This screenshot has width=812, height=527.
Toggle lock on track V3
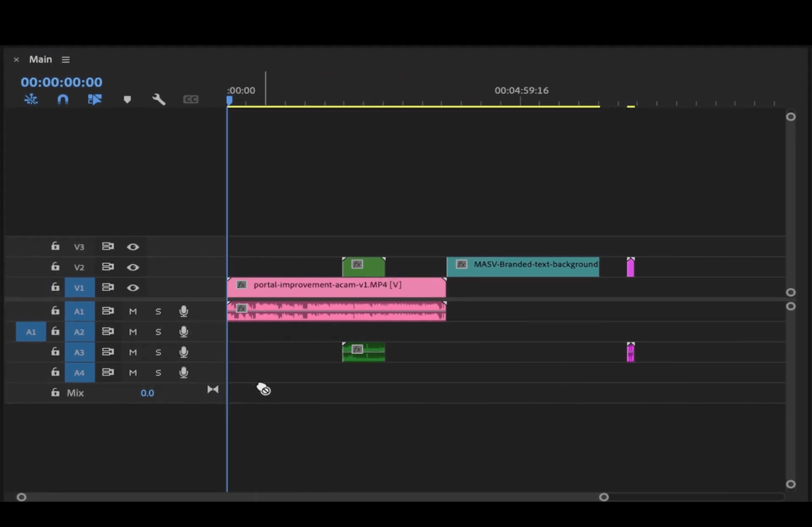[x=55, y=247]
